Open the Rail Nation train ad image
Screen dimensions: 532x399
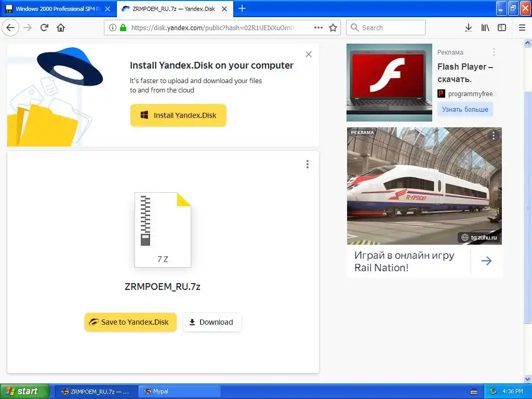click(x=424, y=186)
